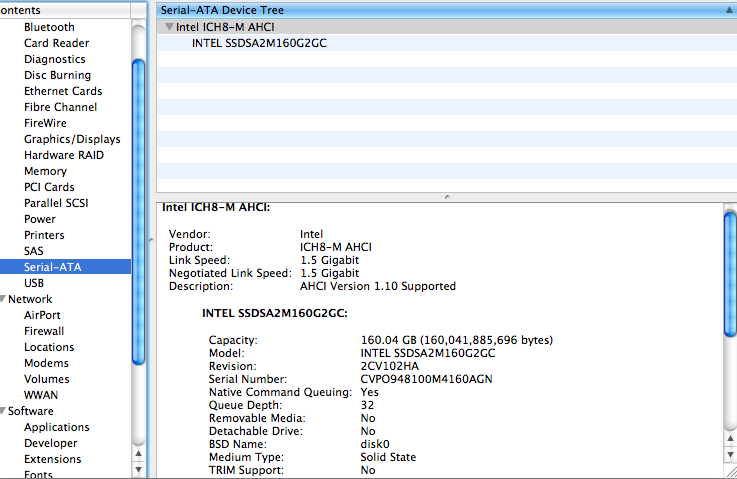The width and height of the screenshot is (737, 479).
Task: Open AirPort information
Action: [x=42, y=315]
